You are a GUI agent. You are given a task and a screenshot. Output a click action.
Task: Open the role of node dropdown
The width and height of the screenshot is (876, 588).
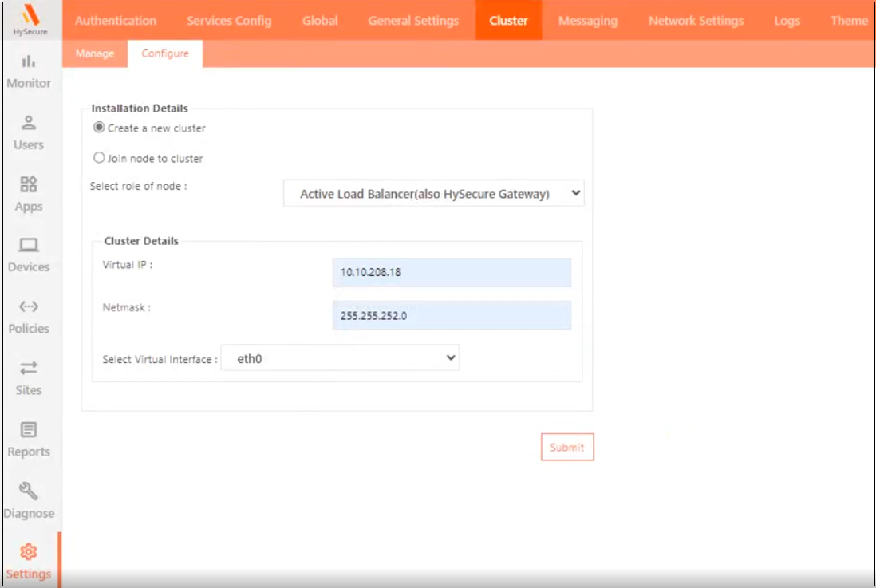pos(433,193)
